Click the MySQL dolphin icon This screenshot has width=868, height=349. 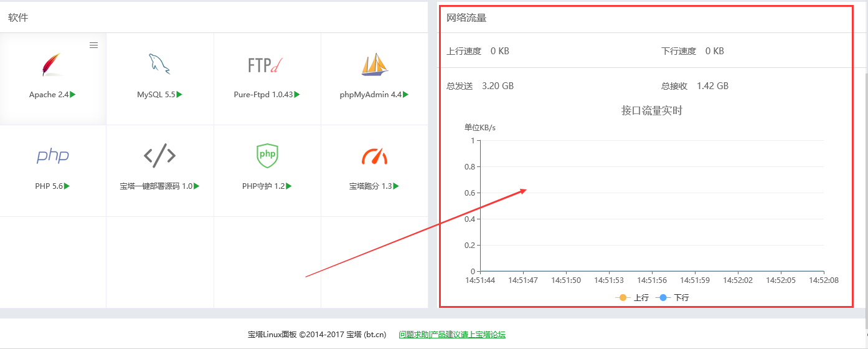(159, 64)
